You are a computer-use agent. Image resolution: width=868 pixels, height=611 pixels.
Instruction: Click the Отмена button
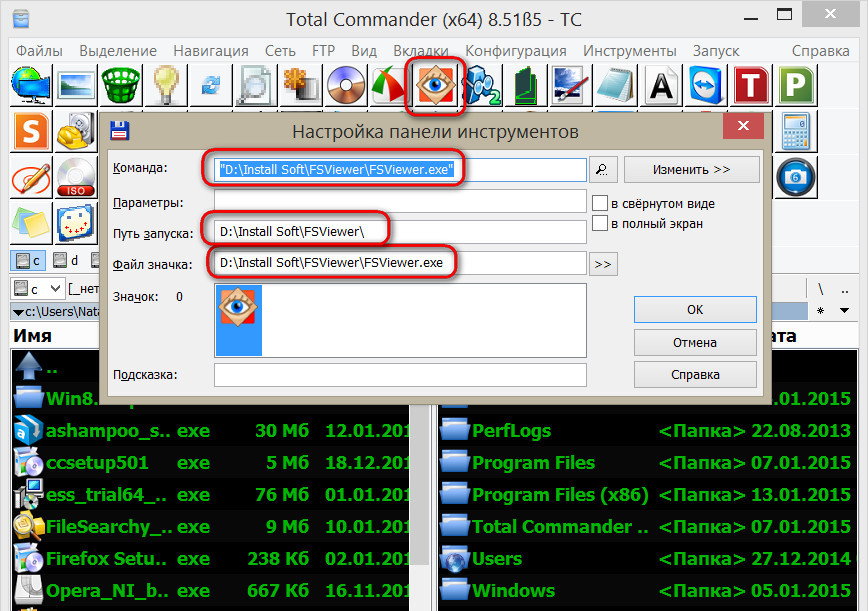tap(695, 343)
